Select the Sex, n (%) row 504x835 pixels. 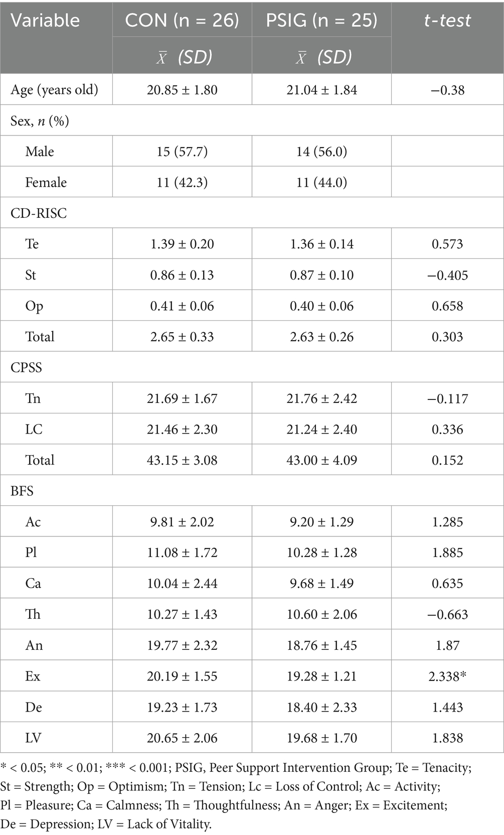(252, 121)
